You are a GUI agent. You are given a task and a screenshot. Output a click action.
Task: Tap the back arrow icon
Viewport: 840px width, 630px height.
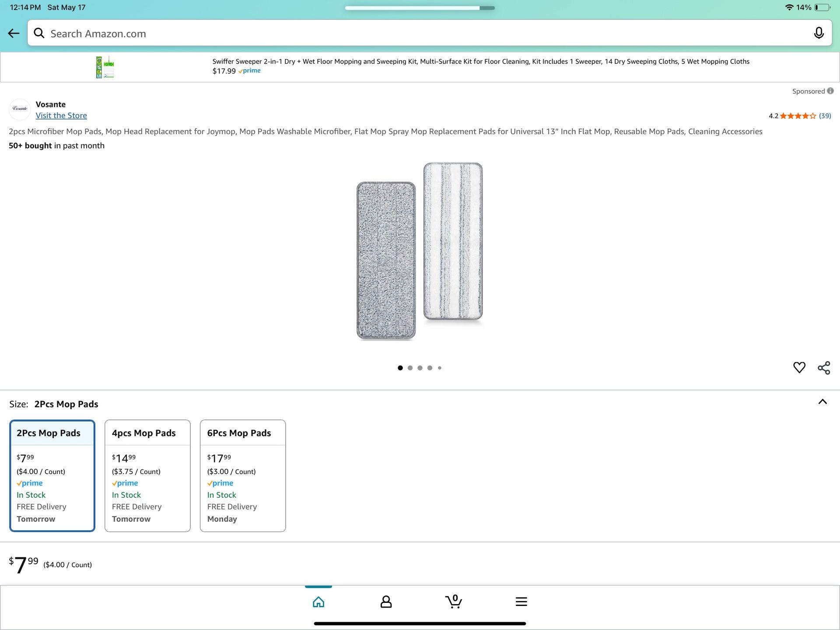click(x=14, y=33)
